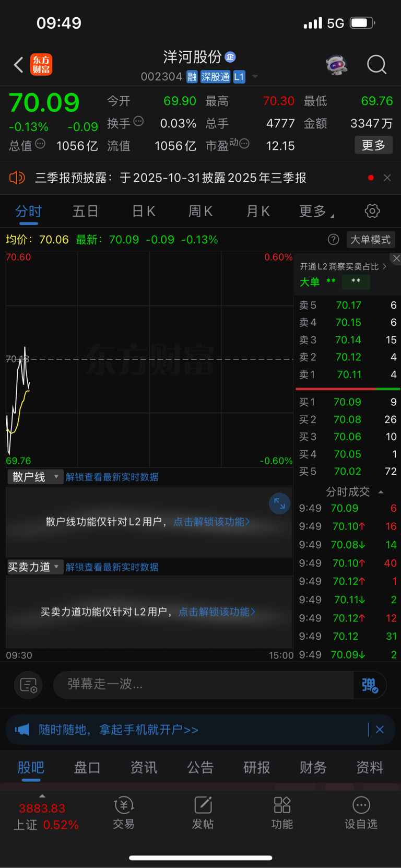Select the 买1 70.09 order row
This screenshot has width=401, height=868.
click(x=348, y=402)
